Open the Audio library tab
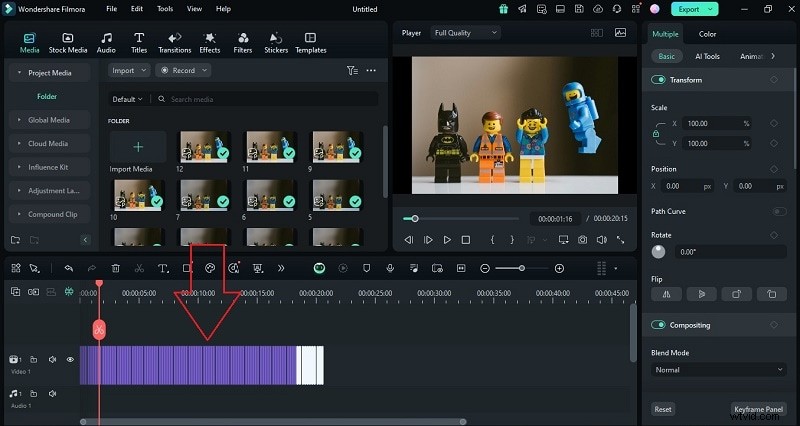 pyautogui.click(x=106, y=43)
